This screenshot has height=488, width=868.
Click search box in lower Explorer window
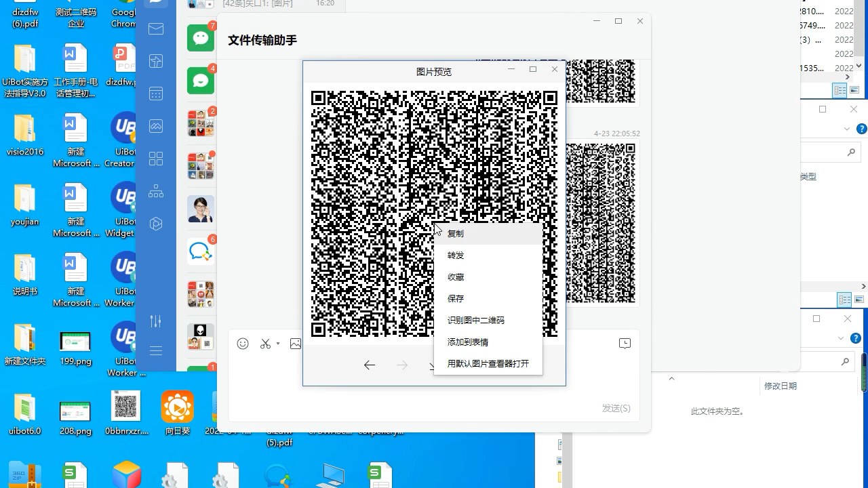pos(826,361)
